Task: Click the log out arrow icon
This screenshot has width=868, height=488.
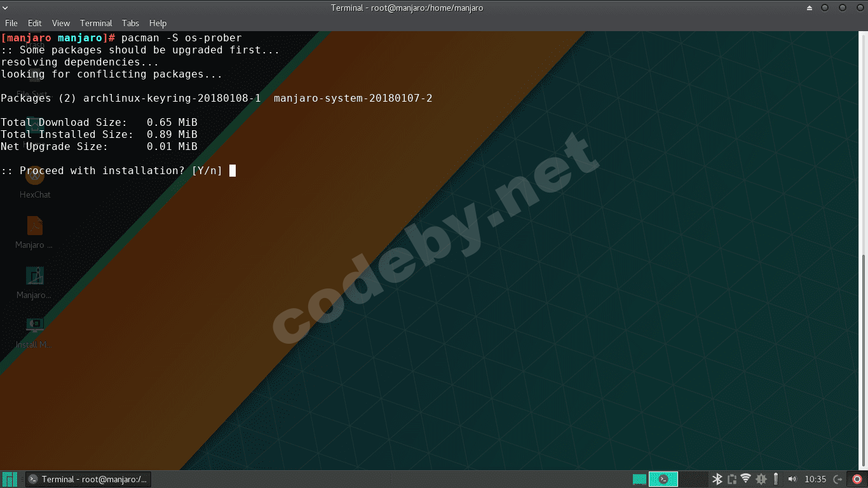Action: pos(838,479)
